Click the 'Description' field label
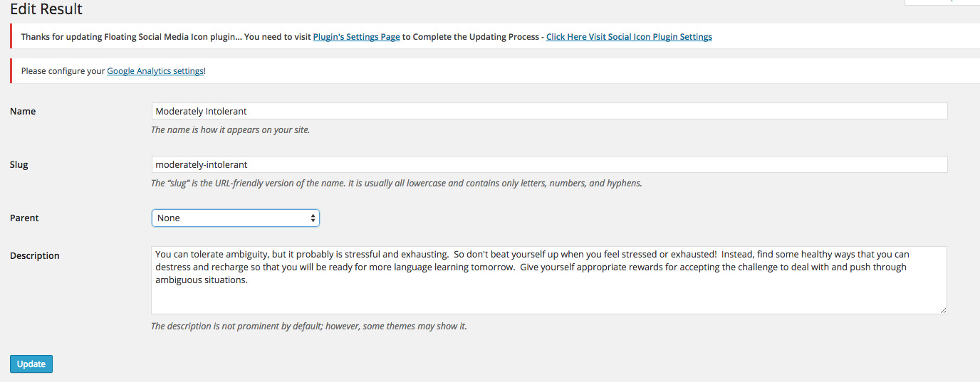 tap(35, 256)
